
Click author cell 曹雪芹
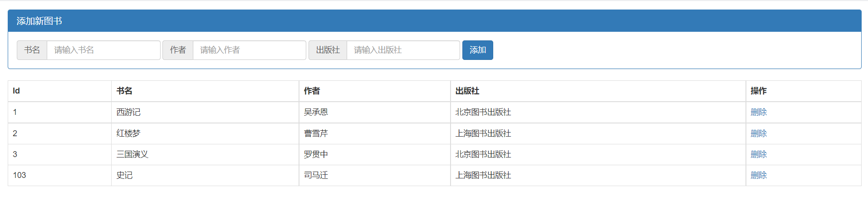tap(375, 133)
